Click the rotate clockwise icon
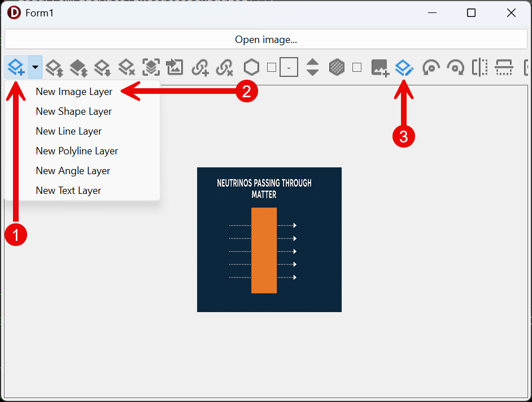 coord(455,67)
